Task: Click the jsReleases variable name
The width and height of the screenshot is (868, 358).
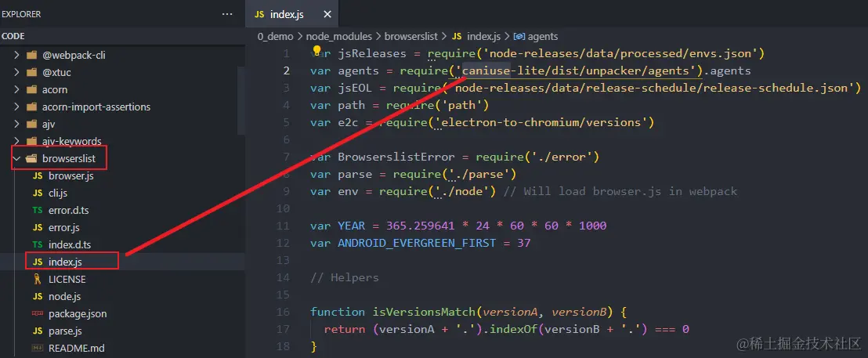Action: pyautogui.click(x=372, y=54)
